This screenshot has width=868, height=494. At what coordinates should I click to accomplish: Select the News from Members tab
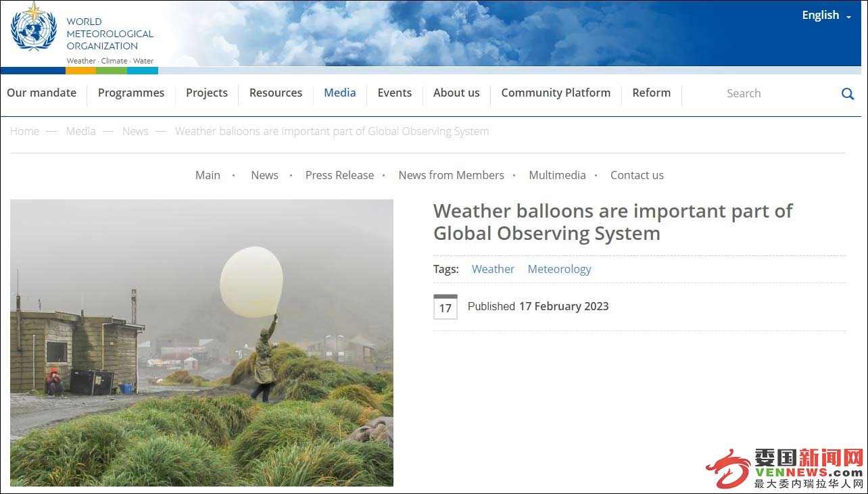(x=451, y=175)
